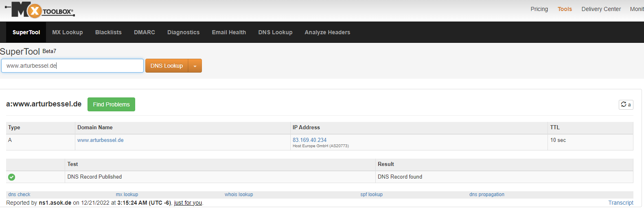Click the orange DNS Lookup button
Viewport: 644px width, 210px height.
click(167, 66)
